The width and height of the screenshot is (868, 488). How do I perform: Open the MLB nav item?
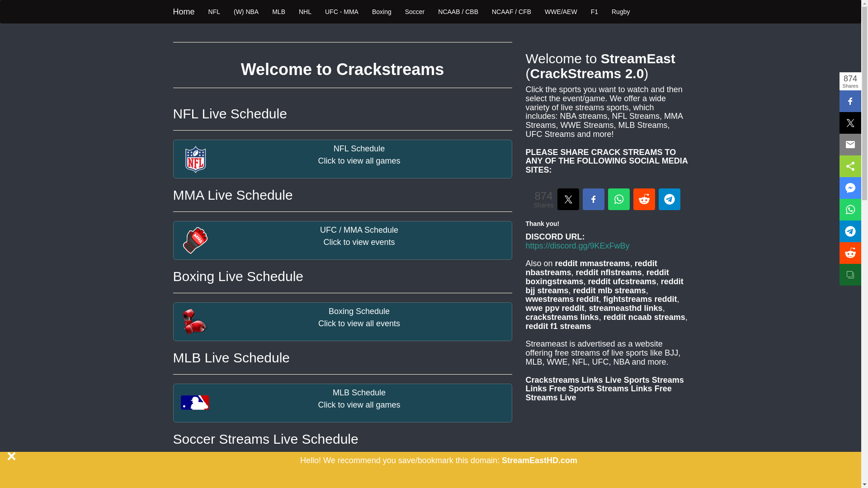[x=278, y=12]
